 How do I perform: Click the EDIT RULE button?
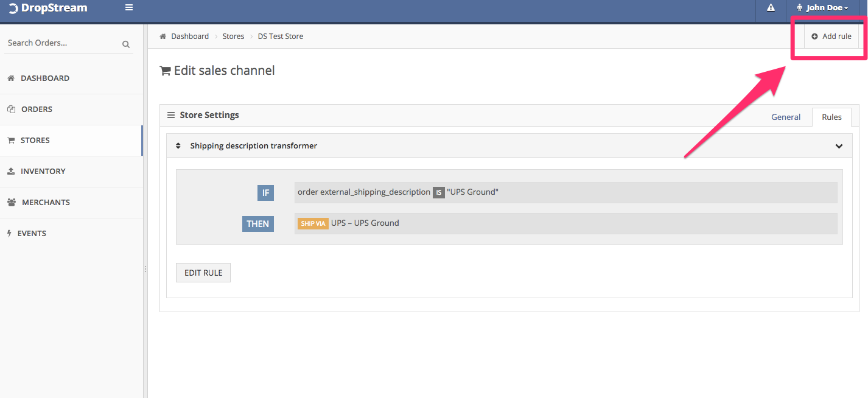coord(203,273)
